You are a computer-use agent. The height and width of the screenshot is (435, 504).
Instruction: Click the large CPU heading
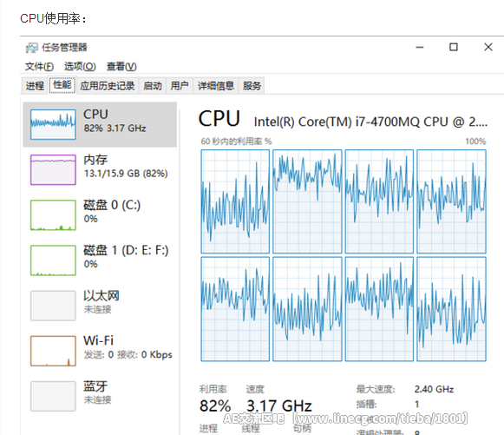click(x=219, y=119)
